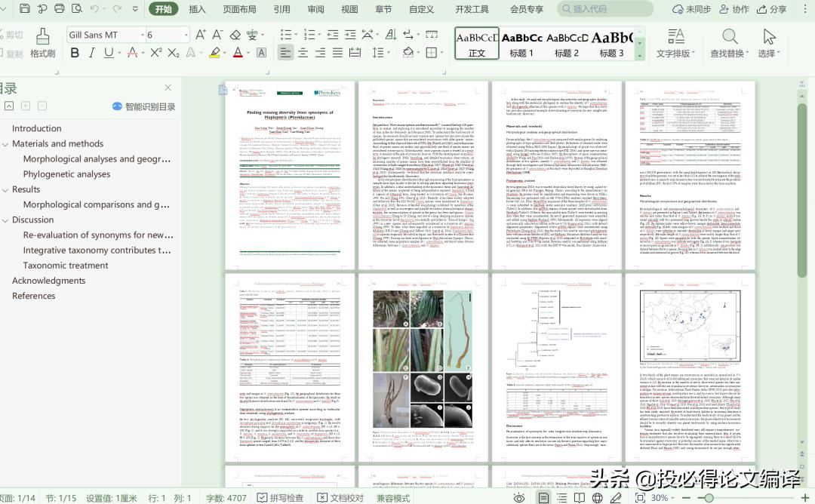Click the character border boxed-A icon
This screenshot has width=815, height=504.
click(x=261, y=53)
